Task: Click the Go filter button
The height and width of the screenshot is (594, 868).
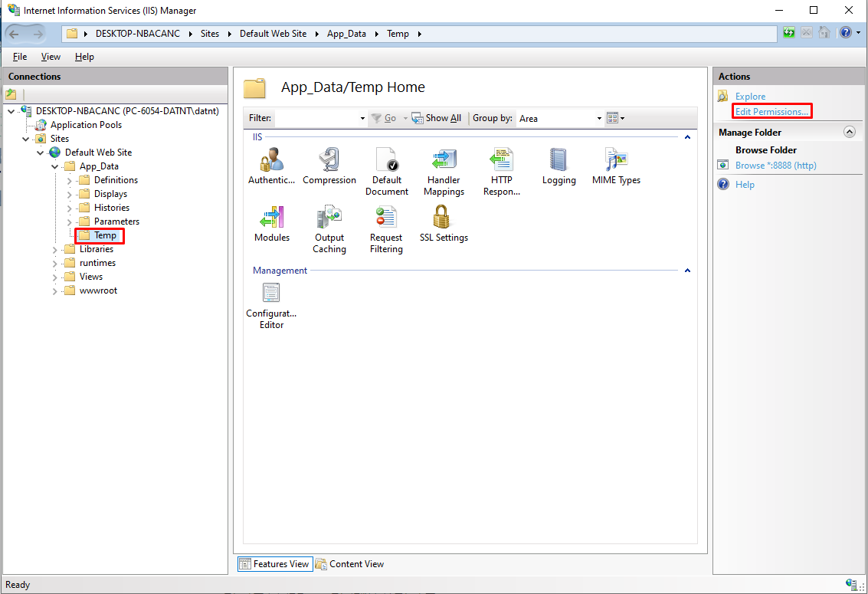Action: tap(384, 118)
